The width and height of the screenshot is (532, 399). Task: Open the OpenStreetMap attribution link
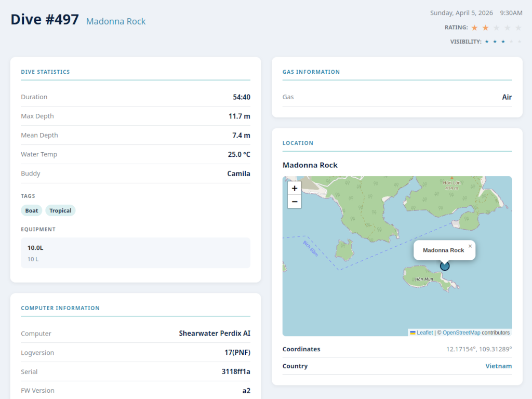click(x=461, y=333)
